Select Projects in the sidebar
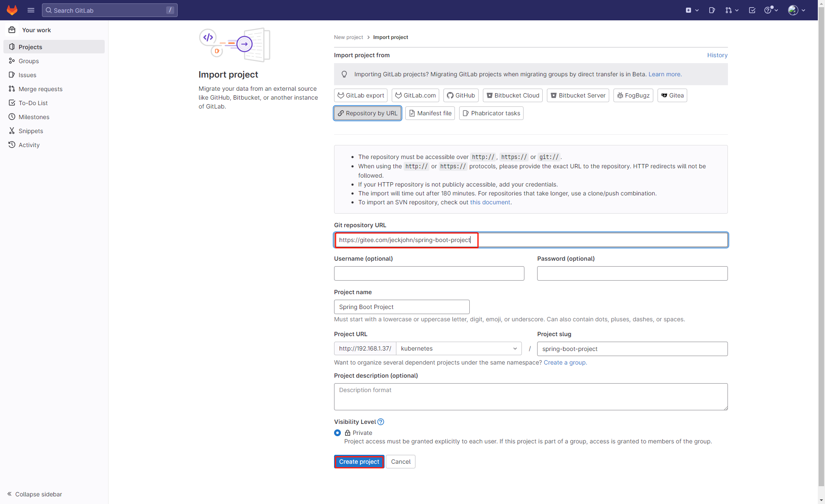The height and width of the screenshot is (504, 825). (54, 47)
